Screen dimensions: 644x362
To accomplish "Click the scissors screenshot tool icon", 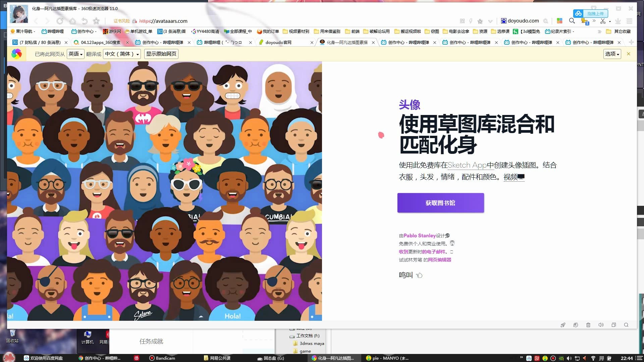I will [603, 21].
